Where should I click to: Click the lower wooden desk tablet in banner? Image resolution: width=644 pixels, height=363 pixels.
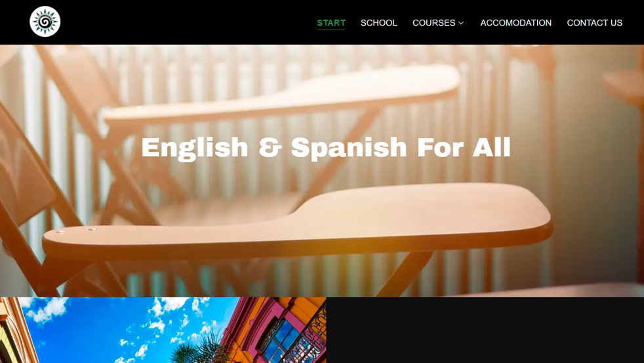[298, 223]
